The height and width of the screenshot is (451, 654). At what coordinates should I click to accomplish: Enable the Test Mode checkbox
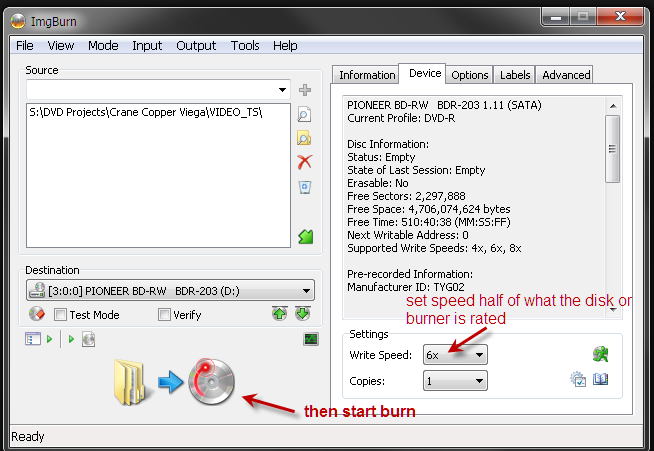click(x=61, y=315)
